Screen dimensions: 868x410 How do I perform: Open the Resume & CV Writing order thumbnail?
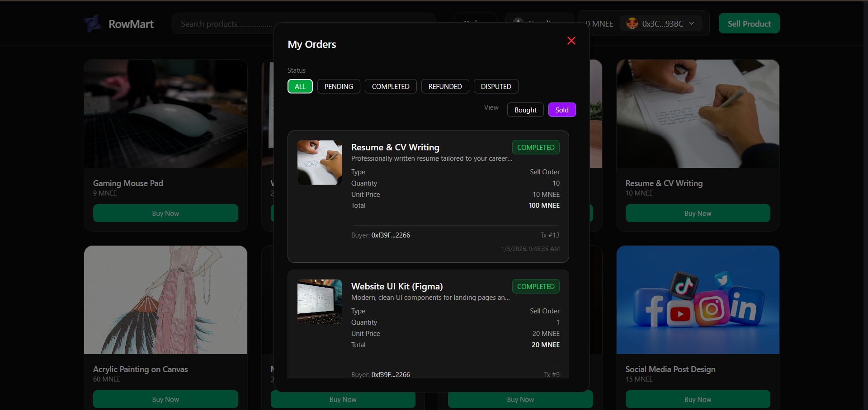[320, 163]
